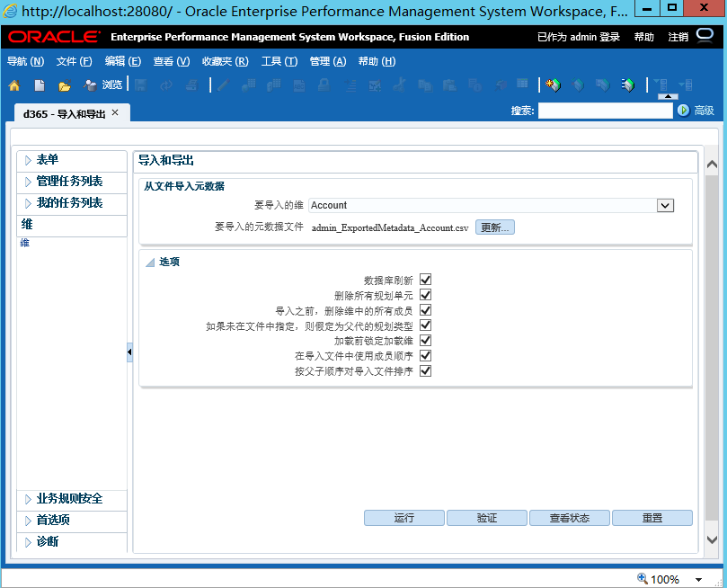
Task: Open the Home page icon
Action: [x=14, y=85]
